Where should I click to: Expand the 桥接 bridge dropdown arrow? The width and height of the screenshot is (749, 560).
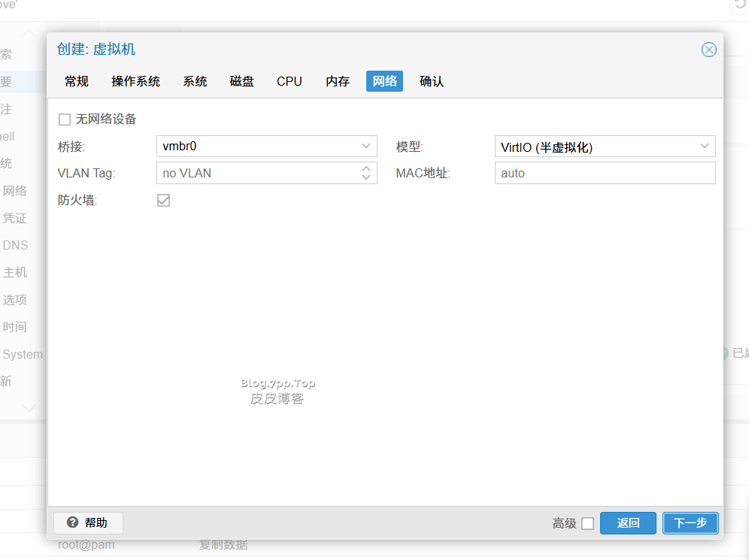click(366, 146)
